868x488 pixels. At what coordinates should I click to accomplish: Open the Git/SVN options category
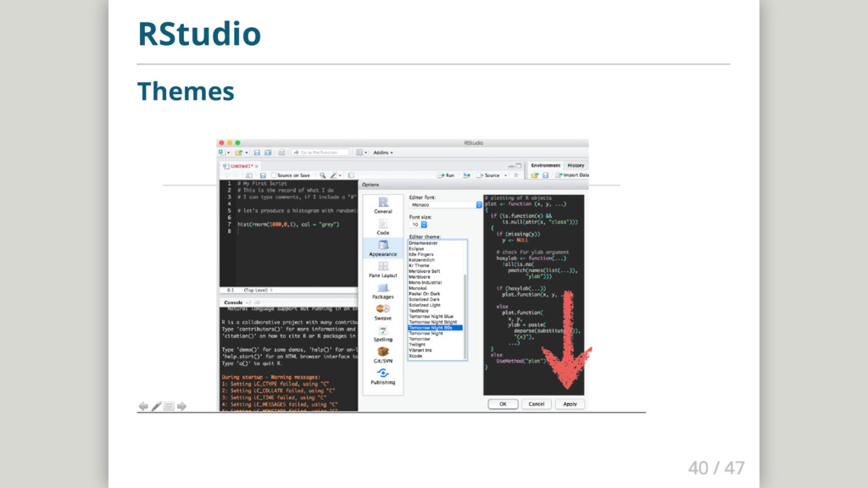coord(382,355)
